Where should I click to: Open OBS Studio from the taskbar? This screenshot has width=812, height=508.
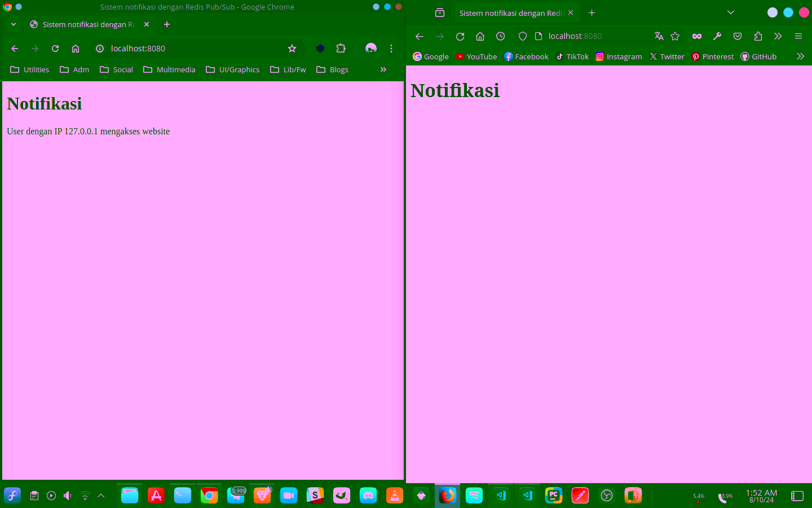pos(606,496)
